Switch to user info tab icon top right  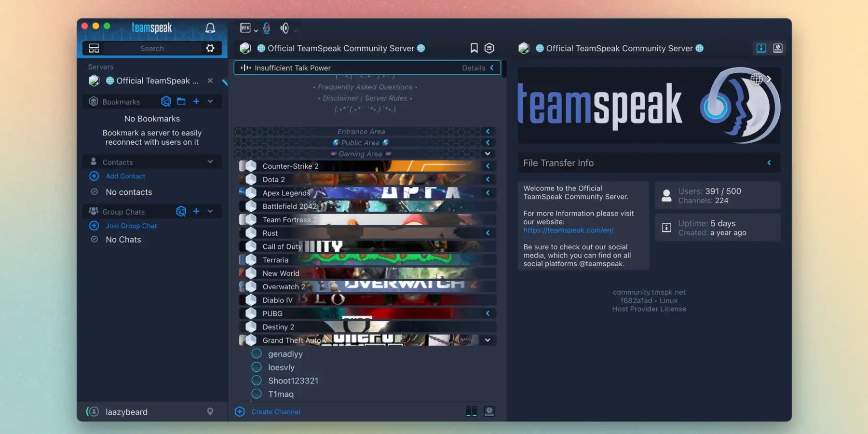point(778,48)
